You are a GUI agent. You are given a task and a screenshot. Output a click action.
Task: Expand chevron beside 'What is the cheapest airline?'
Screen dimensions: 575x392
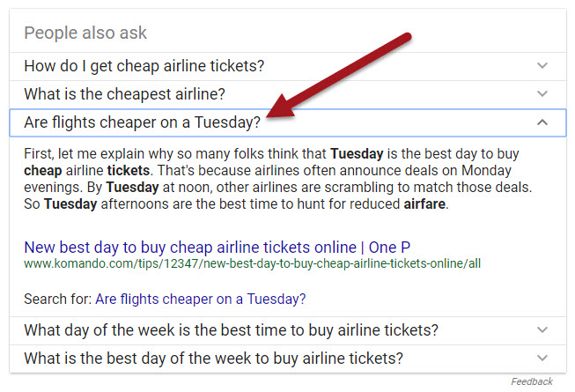(x=542, y=93)
